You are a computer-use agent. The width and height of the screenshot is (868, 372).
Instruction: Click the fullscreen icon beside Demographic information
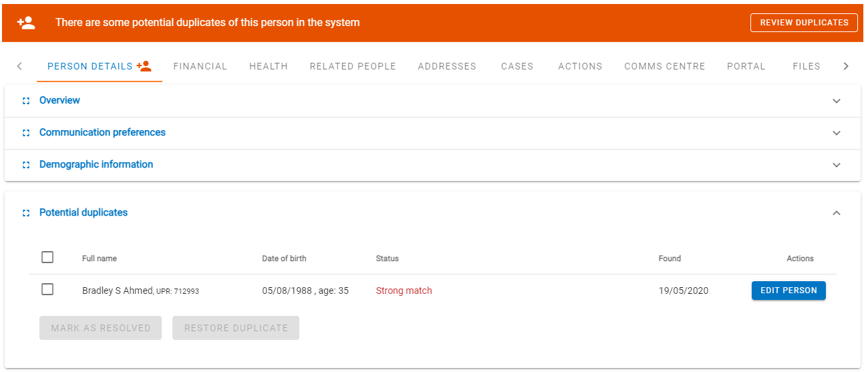click(26, 165)
